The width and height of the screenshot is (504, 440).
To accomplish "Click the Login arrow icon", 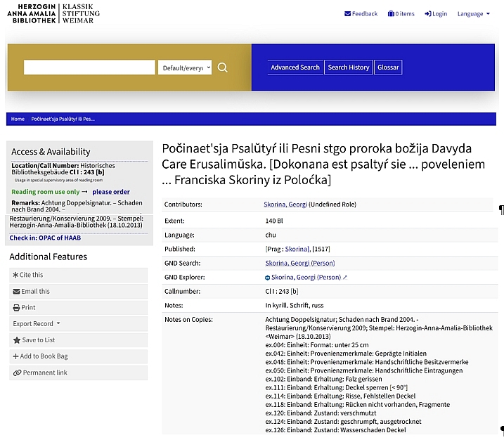I will point(428,13).
